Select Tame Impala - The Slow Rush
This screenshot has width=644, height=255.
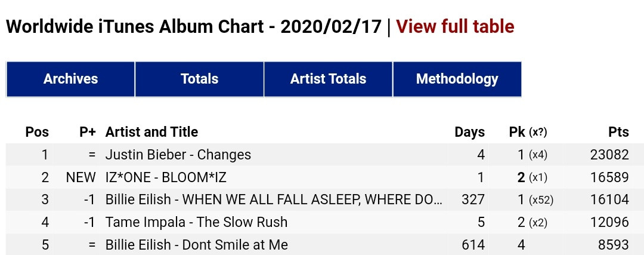[196, 223]
